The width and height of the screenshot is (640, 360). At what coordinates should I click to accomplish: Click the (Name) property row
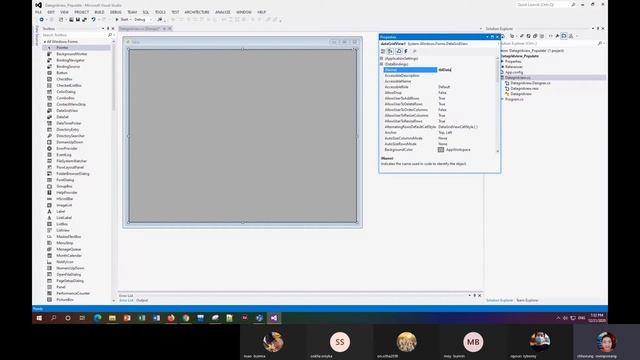(439, 70)
